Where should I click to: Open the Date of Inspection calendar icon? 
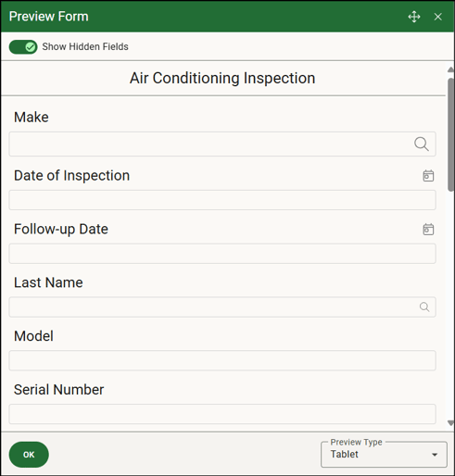[428, 176]
